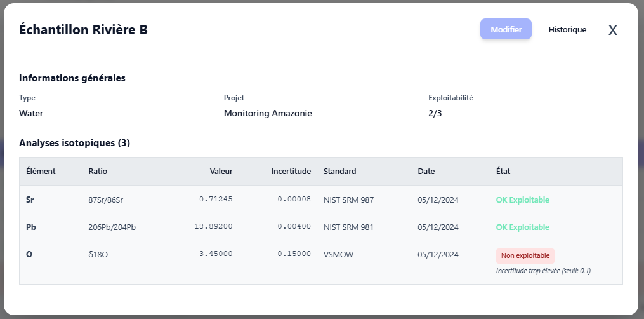Click the VSMOW standard cell
The width and height of the screenshot is (644, 319).
coord(338,255)
